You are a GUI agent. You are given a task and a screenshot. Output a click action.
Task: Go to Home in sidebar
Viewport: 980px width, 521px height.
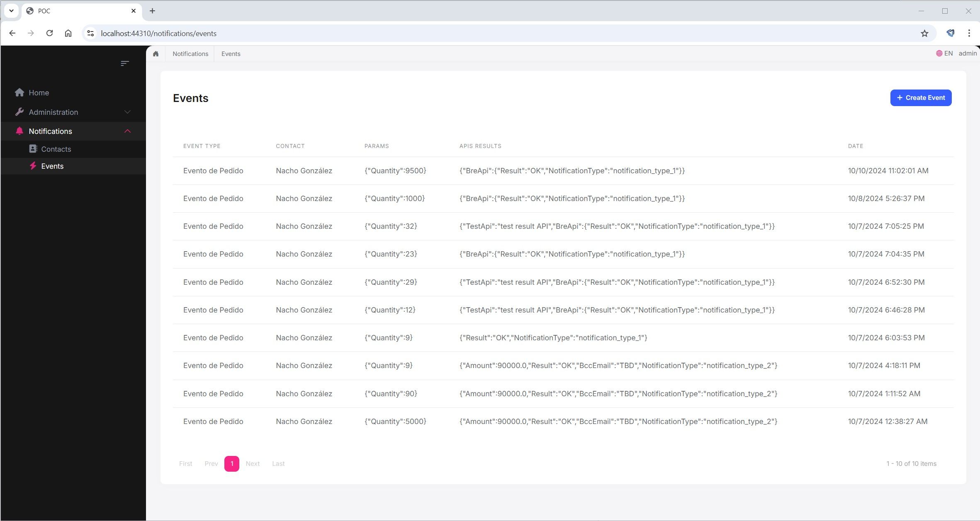pyautogui.click(x=39, y=93)
